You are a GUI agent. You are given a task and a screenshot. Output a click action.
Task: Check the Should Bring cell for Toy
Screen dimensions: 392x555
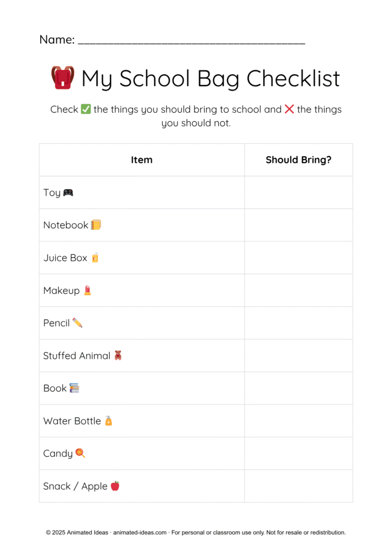[x=298, y=192]
